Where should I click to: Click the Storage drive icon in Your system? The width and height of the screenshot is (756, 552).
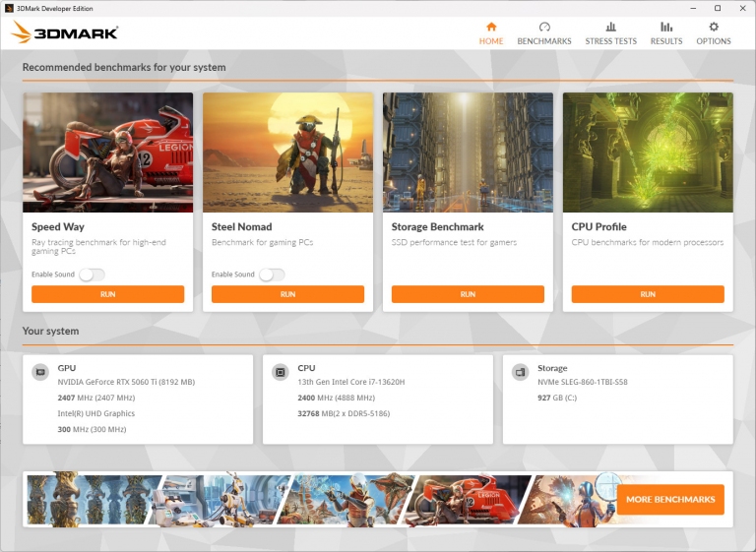click(x=520, y=372)
